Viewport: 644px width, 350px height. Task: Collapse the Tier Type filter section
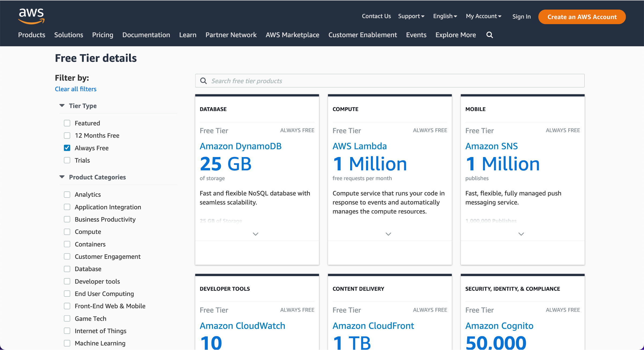pos(62,106)
